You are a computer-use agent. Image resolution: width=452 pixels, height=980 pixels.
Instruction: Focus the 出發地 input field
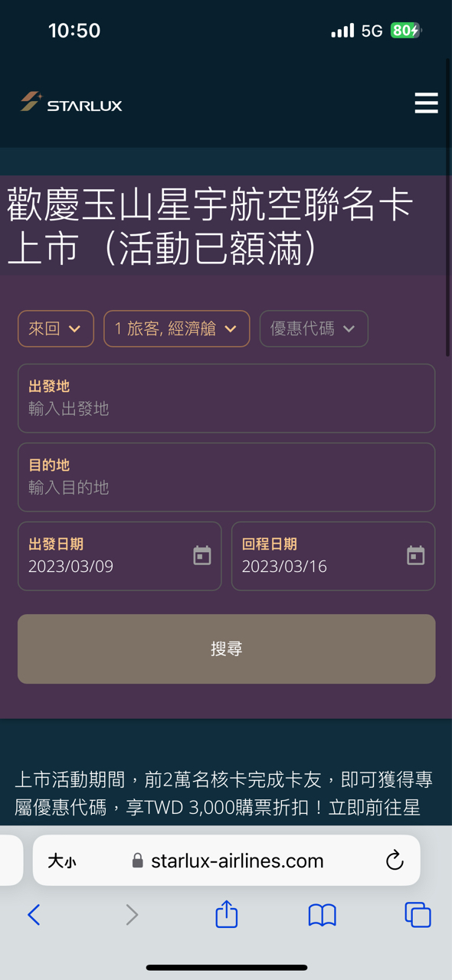coord(227,398)
